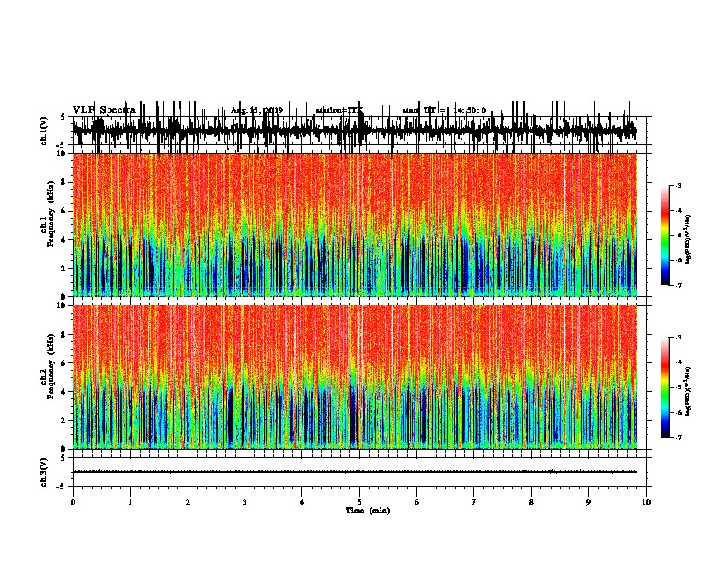Click the "station=ITK" header text

339,110
